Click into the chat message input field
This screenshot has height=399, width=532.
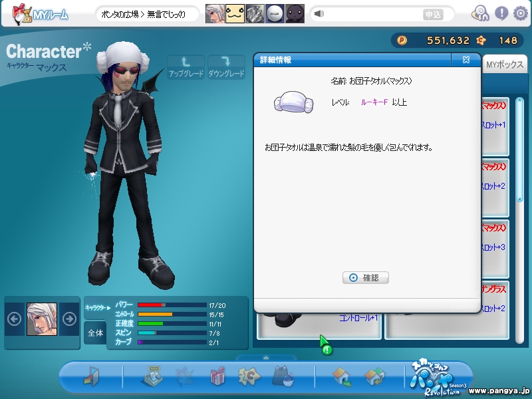coord(373,14)
